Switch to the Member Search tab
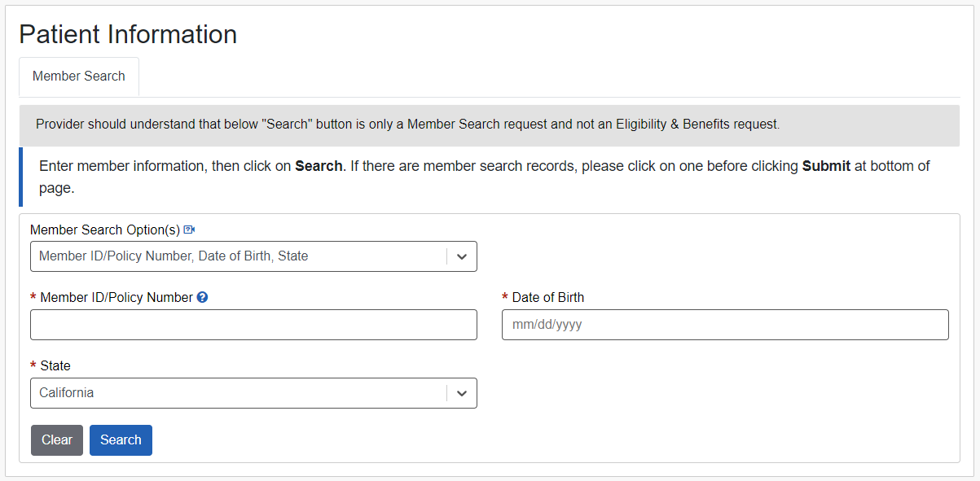 tap(79, 77)
